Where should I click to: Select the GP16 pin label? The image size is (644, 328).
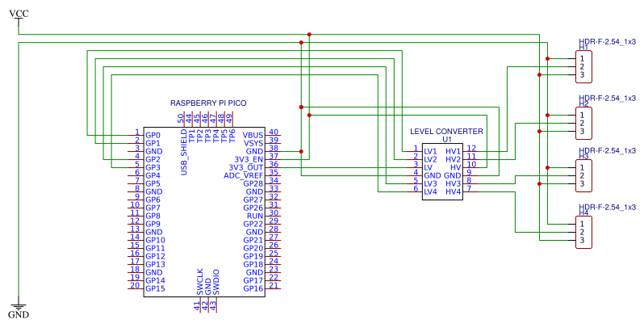pos(253,288)
